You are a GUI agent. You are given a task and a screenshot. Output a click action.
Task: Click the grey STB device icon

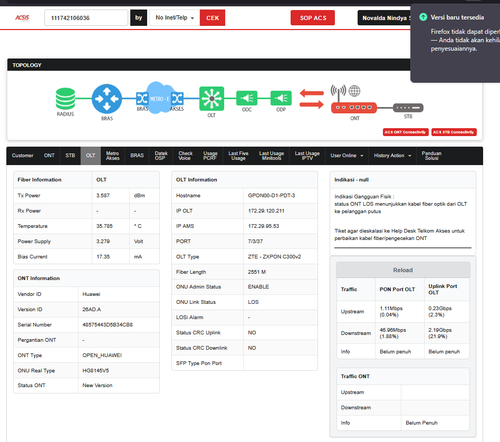[408, 108]
